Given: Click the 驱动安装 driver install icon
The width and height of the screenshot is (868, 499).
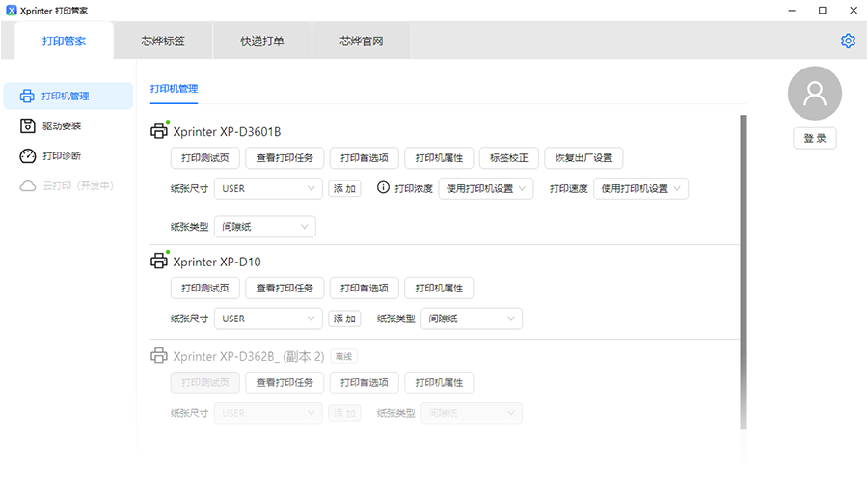Looking at the screenshot, I should (x=27, y=126).
